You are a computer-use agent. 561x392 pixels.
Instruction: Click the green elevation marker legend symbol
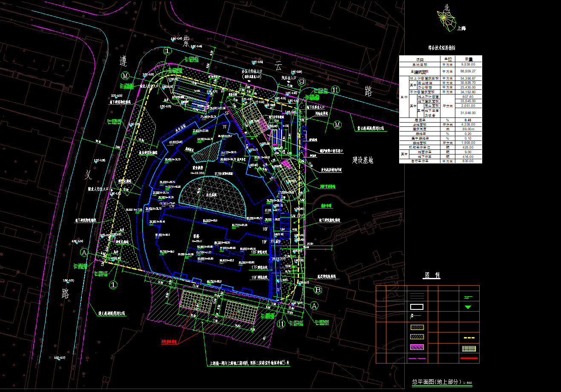pyautogui.click(x=468, y=297)
